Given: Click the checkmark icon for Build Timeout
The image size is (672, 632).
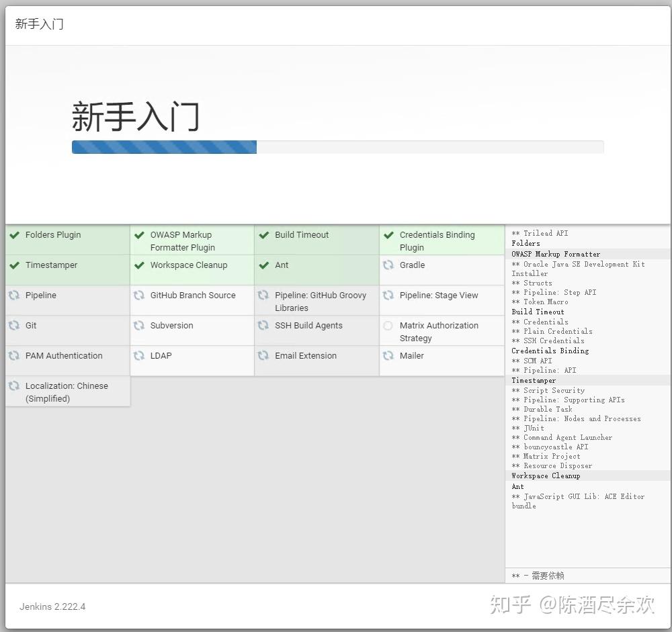Looking at the screenshot, I should pos(263,235).
